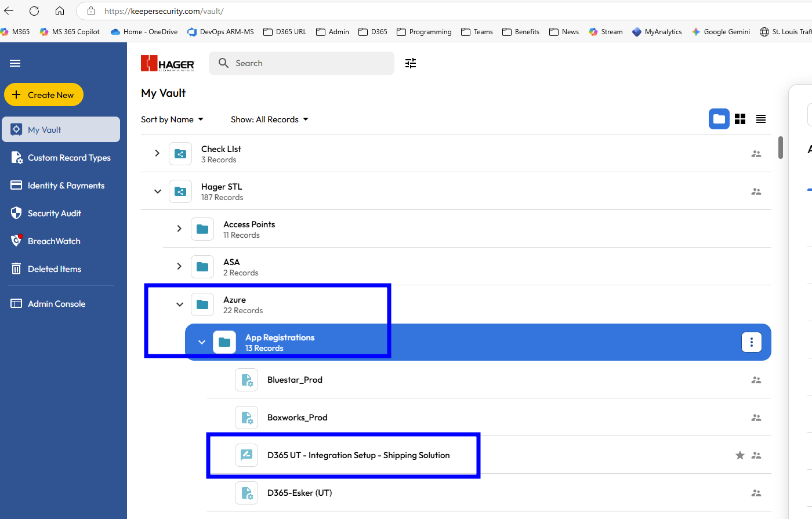The width and height of the screenshot is (812, 519).
Task: Open the Sort by Name dropdown
Action: 172,119
